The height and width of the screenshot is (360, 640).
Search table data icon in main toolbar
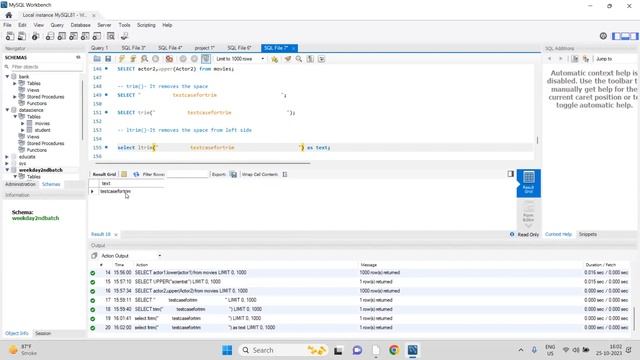pos(111,36)
